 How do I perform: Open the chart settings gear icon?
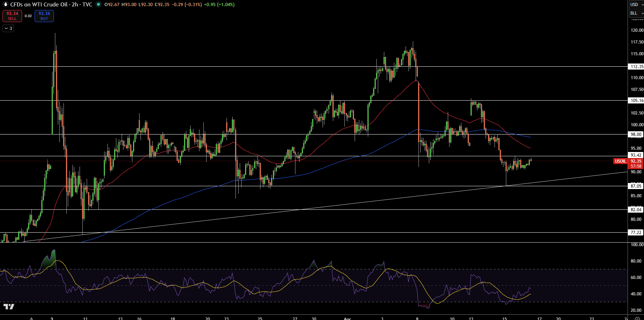click(637, 318)
